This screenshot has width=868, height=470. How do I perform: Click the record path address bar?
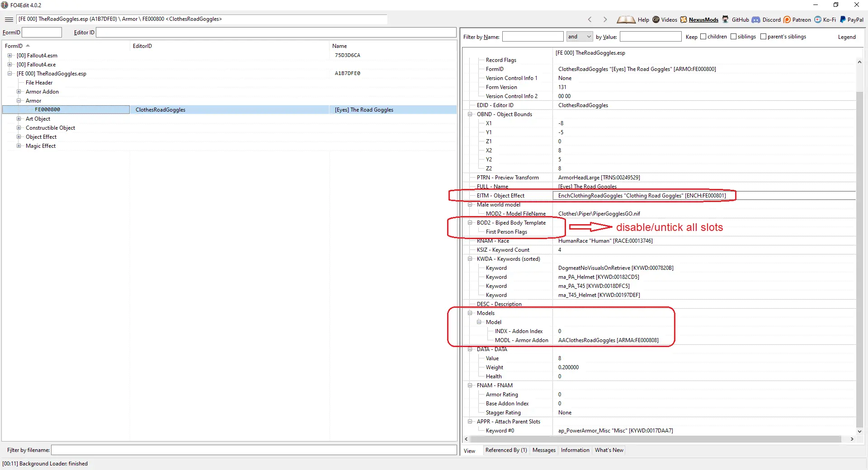[202, 19]
